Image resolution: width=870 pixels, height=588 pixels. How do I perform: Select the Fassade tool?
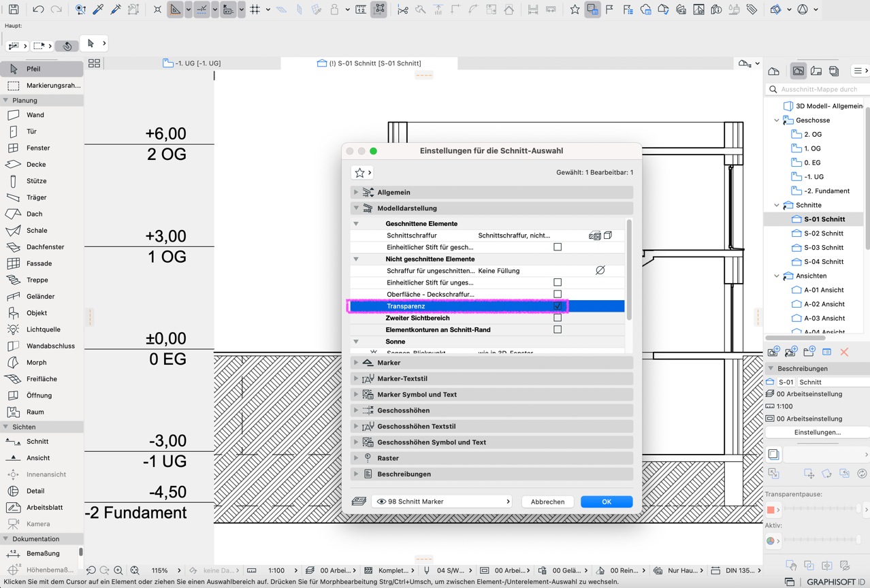(41, 263)
